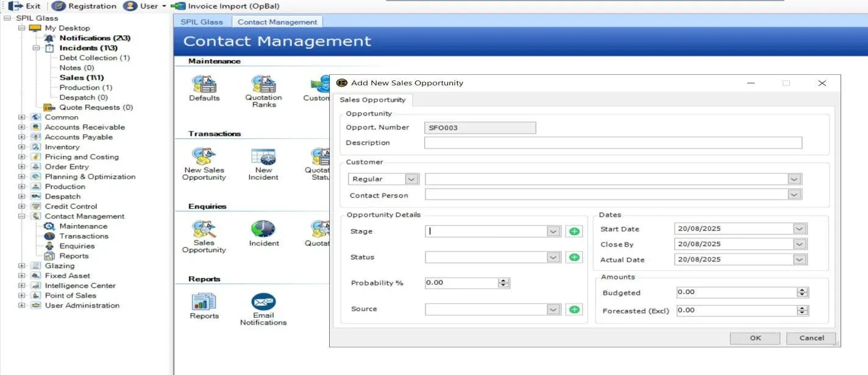Adjust the Probability % spinner
This screenshot has width=868, height=375.
[503, 283]
